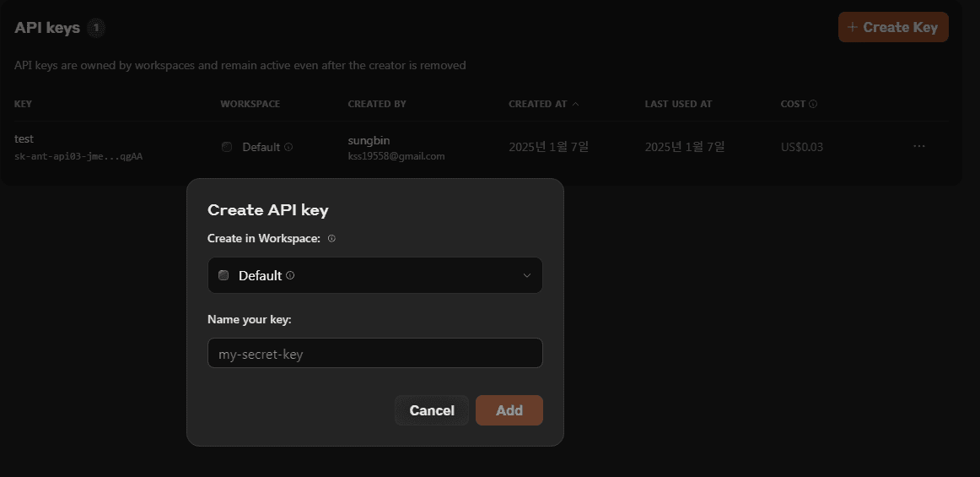Click the KEY column header
The image size is (980, 477).
(x=23, y=104)
